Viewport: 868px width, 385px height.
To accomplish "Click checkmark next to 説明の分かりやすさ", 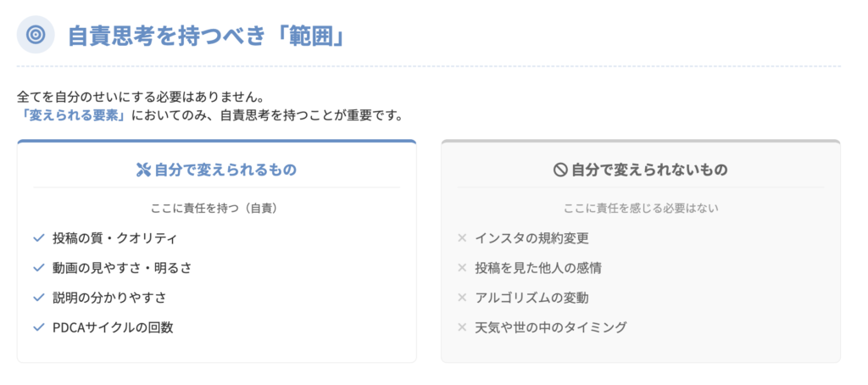I will coord(38,298).
